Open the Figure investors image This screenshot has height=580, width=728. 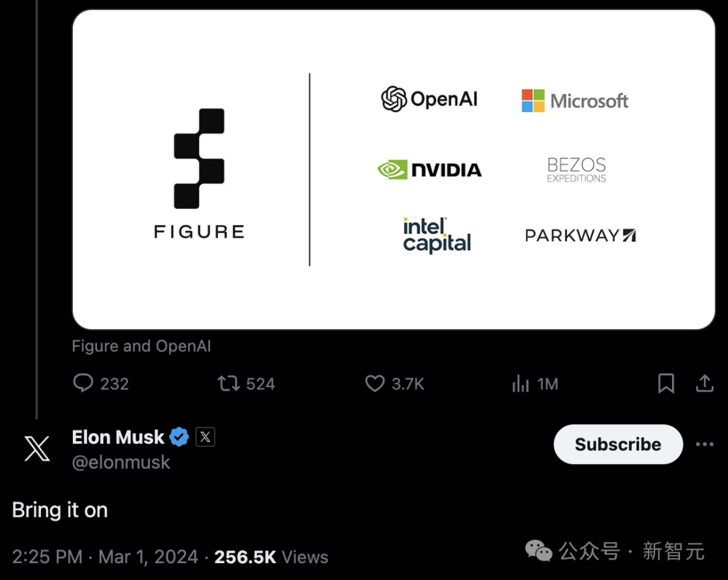[x=394, y=170]
